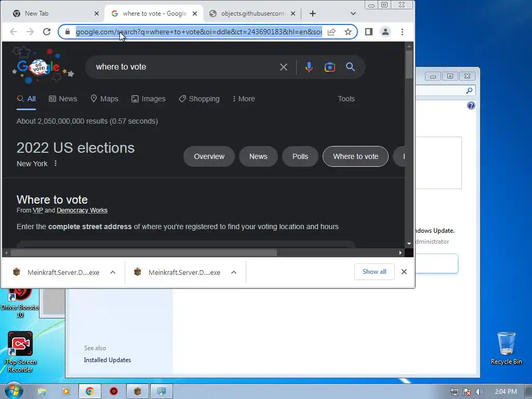Click the Google Go Vote doodle logo
532x399 pixels.
[x=43, y=66]
